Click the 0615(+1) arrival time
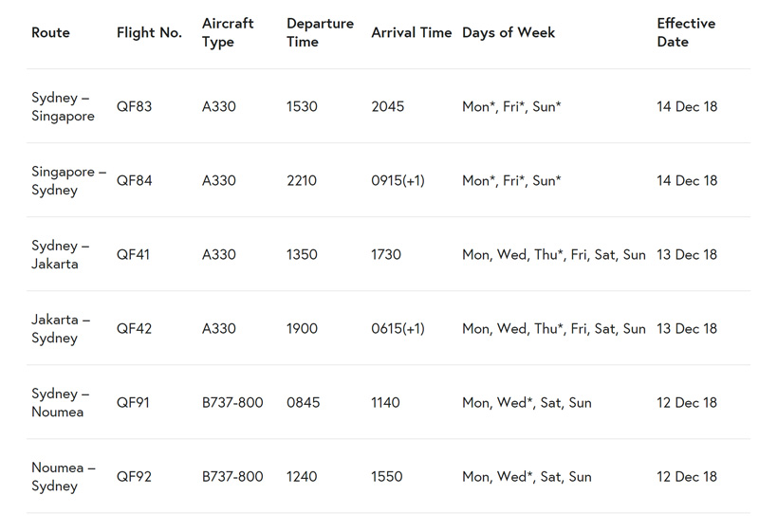This screenshot has height=532, width=759. pos(398,328)
